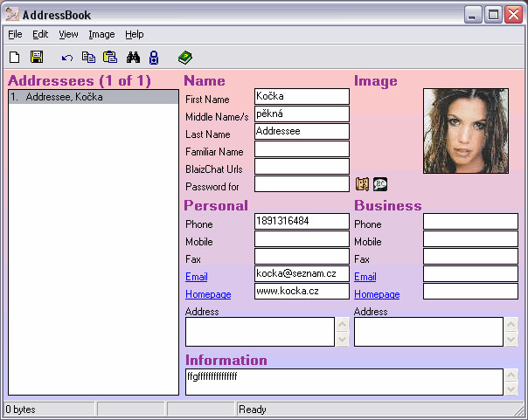This screenshot has height=420, width=528.
Task: Minimize the AddressBook window
Action: tap(472, 15)
